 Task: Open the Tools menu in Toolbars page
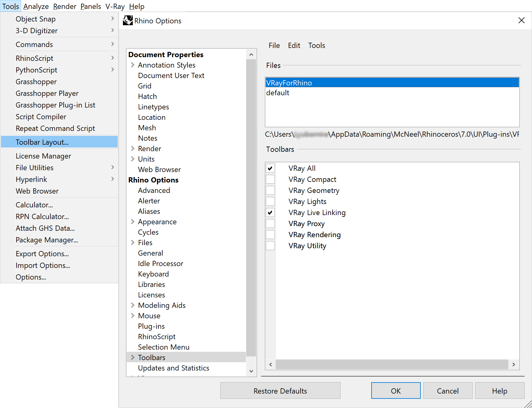[x=317, y=45]
